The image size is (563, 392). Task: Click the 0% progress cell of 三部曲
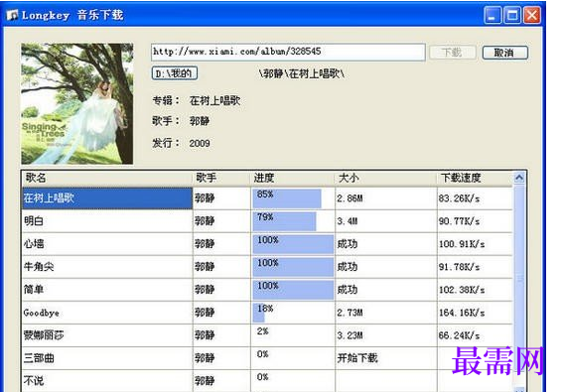[293, 358]
